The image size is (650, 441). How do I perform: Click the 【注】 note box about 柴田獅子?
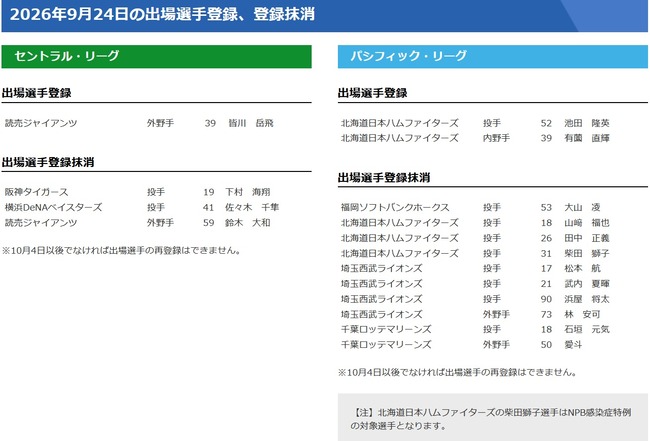click(x=492, y=417)
